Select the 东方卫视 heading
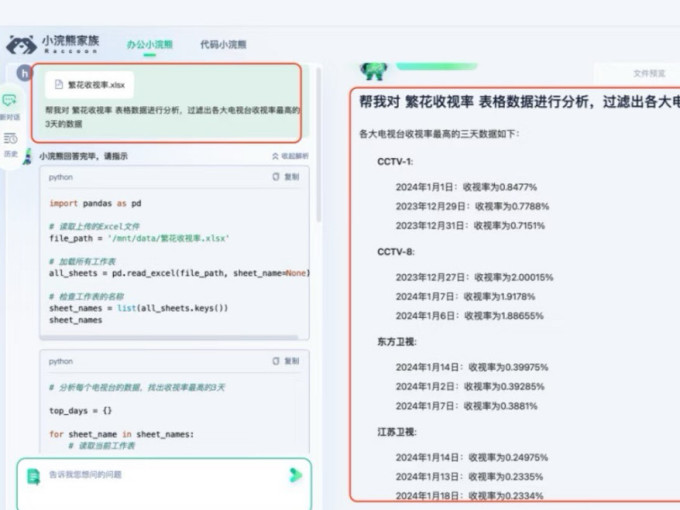The width and height of the screenshot is (680, 510). 397,342
